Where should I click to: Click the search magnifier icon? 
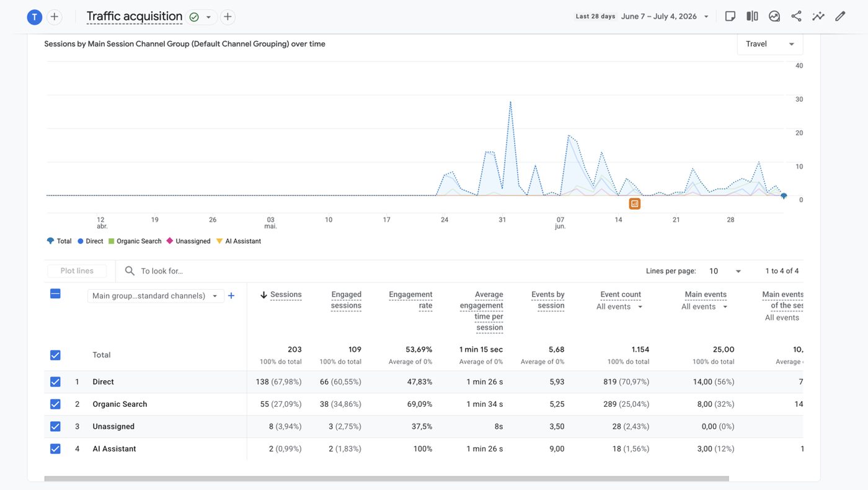click(x=130, y=271)
